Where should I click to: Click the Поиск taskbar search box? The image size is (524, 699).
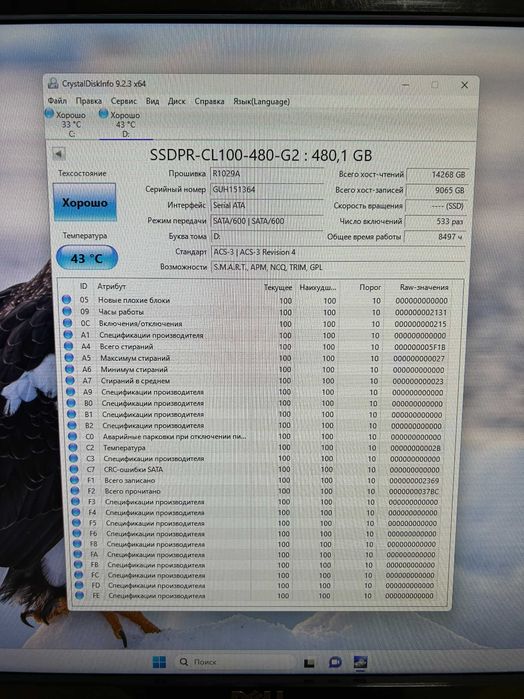[x=236, y=662]
